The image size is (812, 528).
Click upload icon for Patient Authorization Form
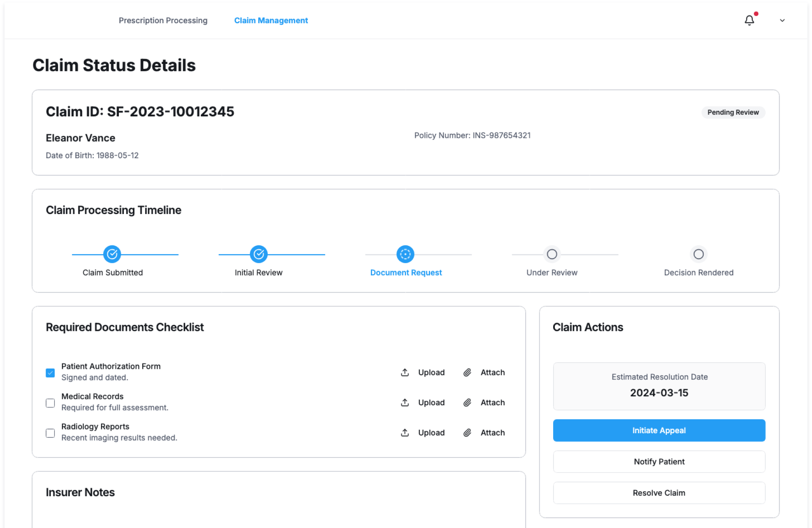click(405, 372)
